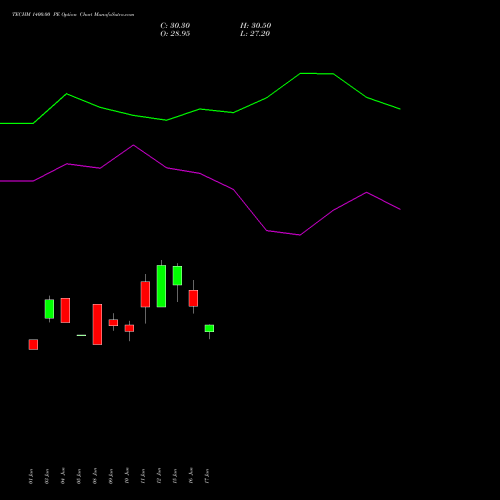This screenshot has width=500, height=500.
Task: Click the '11 Jun' date axis label
Action: click(x=143, y=476)
